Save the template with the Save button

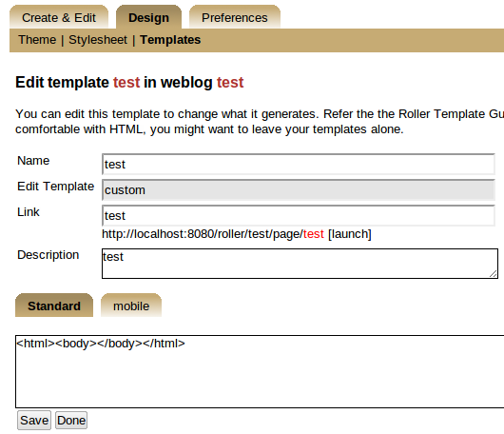[x=34, y=420]
